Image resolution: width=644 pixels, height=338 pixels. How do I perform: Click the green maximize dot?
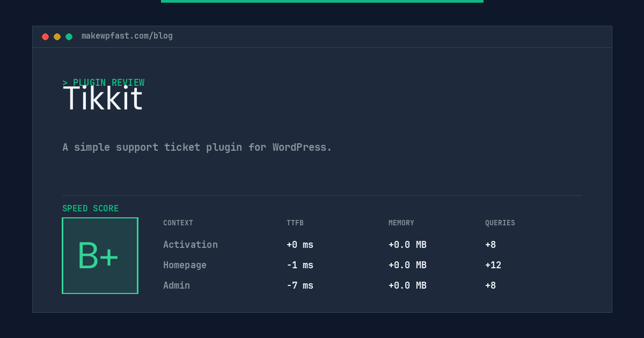(69, 37)
